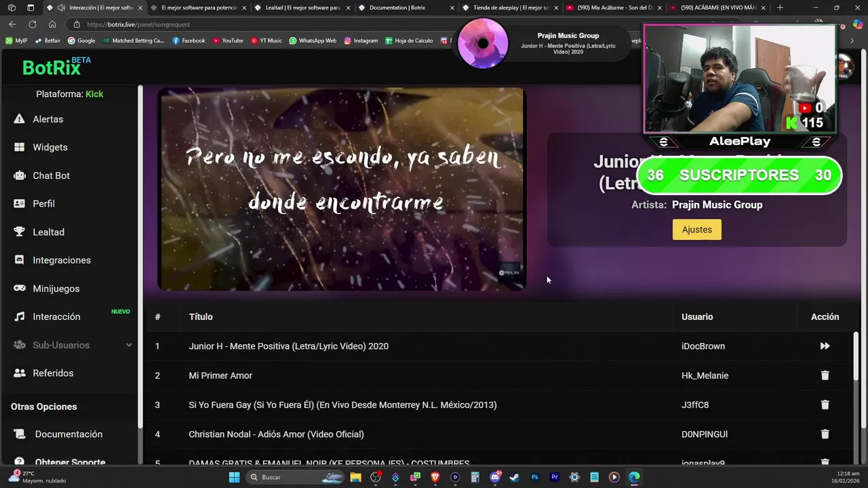This screenshot has height=488, width=868.
Task: Open the Facebook bookmark
Action: pyautogui.click(x=189, y=41)
